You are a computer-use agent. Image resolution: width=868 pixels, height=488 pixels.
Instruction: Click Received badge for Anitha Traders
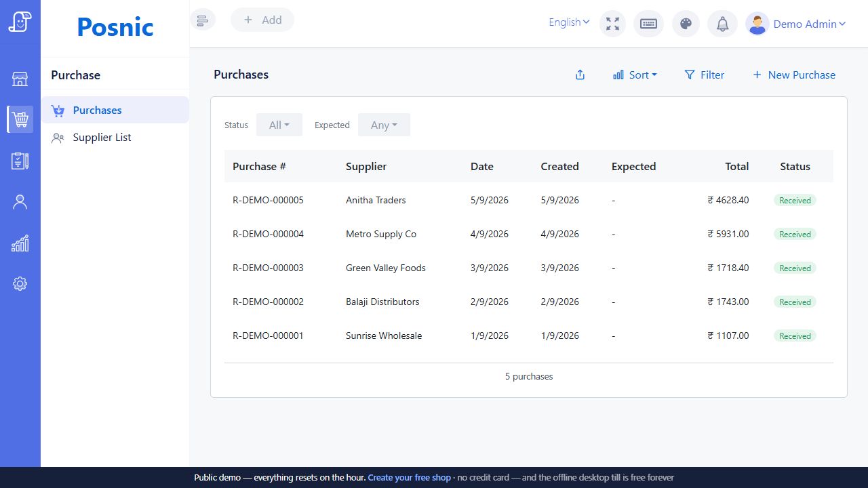pos(795,200)
